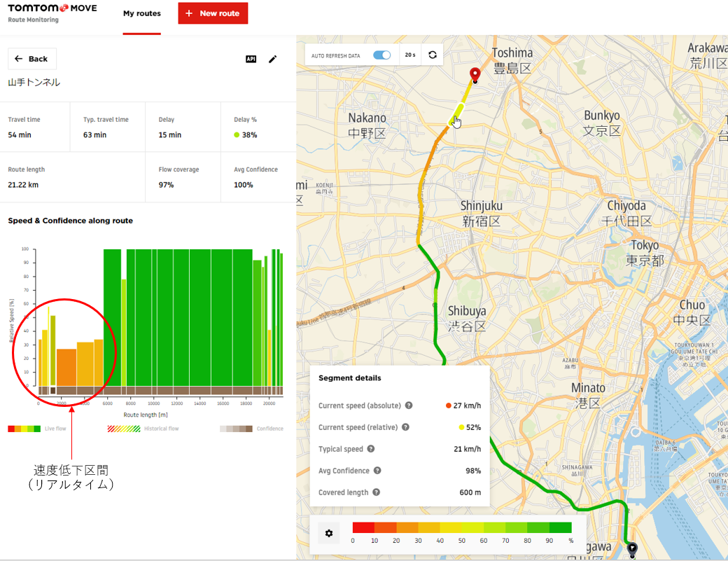Create a New route
The height and width of the screenshot is (561, 728).
[x=213, y=13]
